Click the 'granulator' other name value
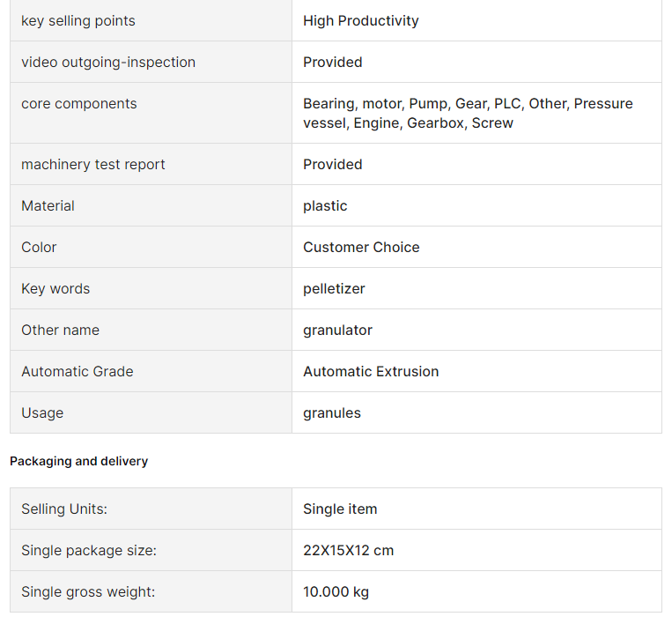The height and width of the screenshot is (624, 672). (x=337, y=331)
